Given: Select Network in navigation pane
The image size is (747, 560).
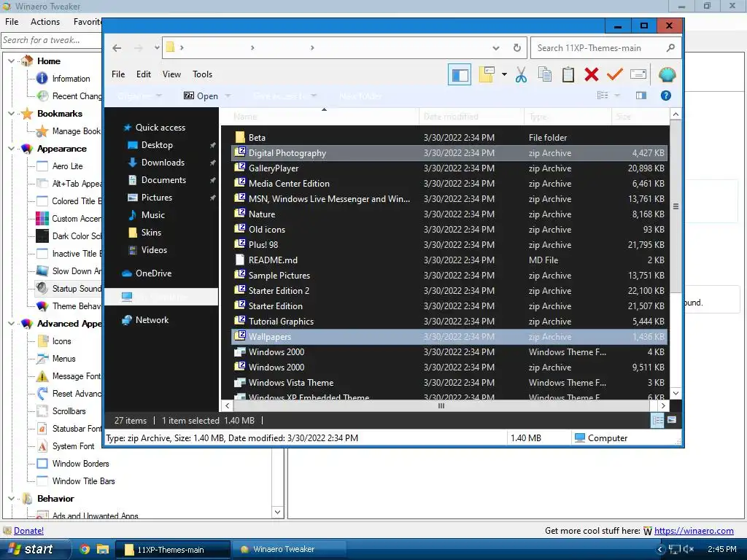Looking at the screenshot, I should (x=152, y=320).
